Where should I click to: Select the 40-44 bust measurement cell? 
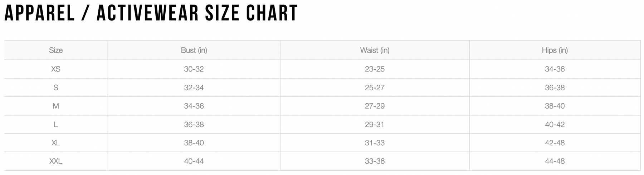(x=194, y=161)
